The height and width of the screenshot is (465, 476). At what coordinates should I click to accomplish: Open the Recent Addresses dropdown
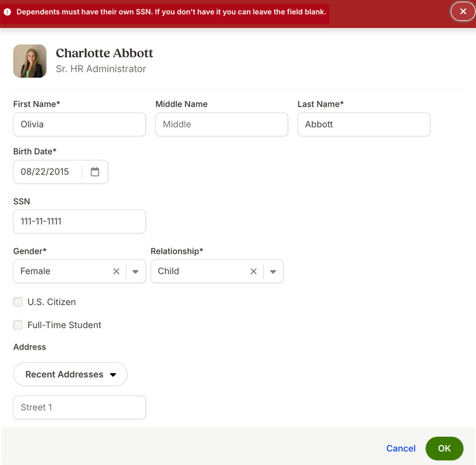[70, 374]
